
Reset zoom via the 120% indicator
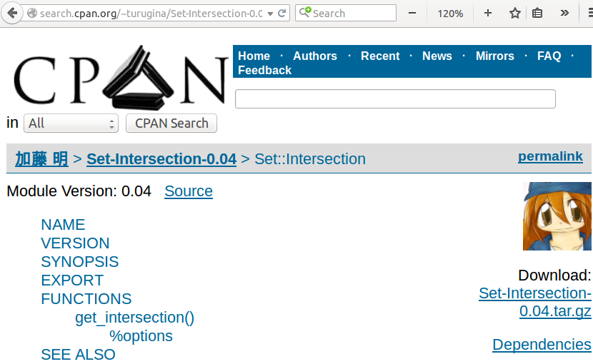[450, 13]
